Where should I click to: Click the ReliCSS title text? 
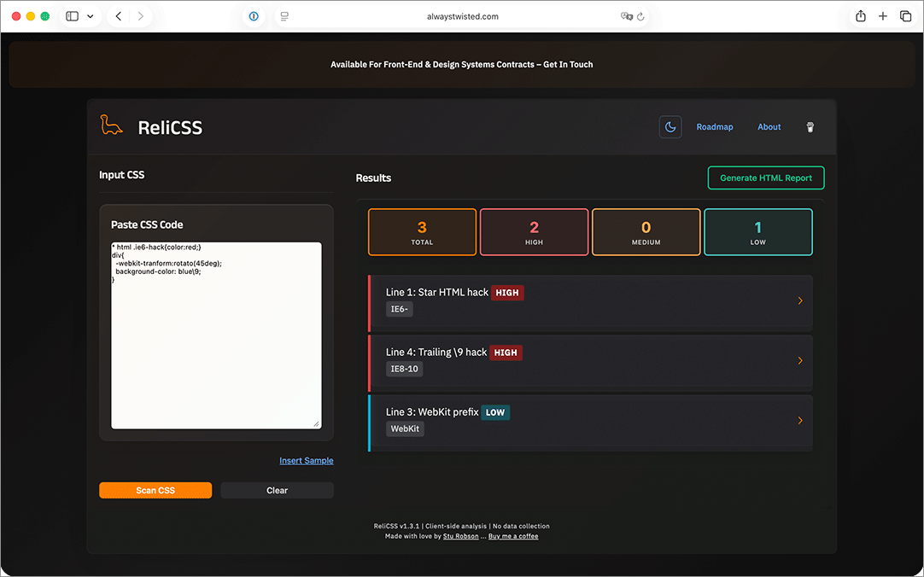tap(170, 128)
